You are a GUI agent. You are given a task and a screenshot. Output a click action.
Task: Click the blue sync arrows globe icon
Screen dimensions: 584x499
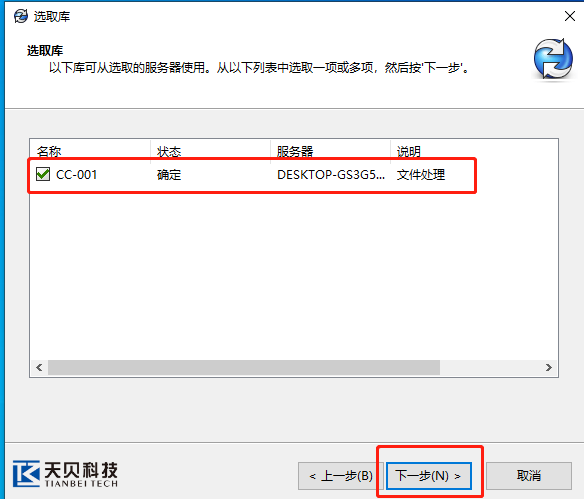pos(553,59)
